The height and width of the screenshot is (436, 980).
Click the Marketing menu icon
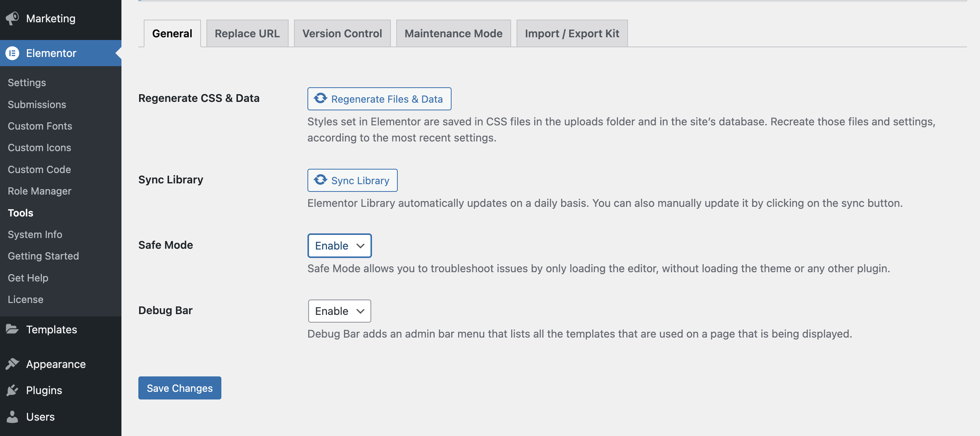pos(12,18)
